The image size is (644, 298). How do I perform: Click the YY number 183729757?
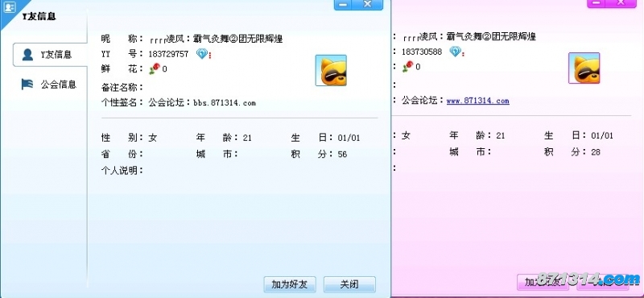tap(168, 54)
